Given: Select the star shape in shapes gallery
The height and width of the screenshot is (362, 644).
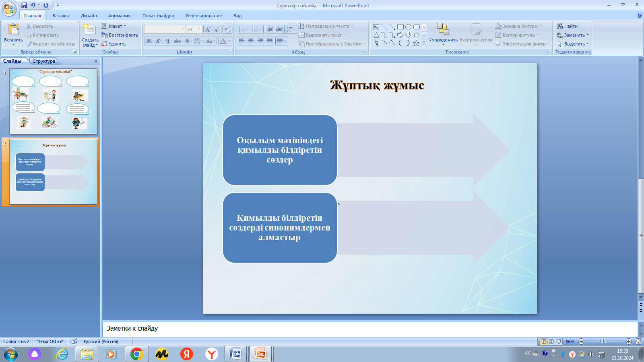Looking at the screenshot, I should [x=416, y=43].
